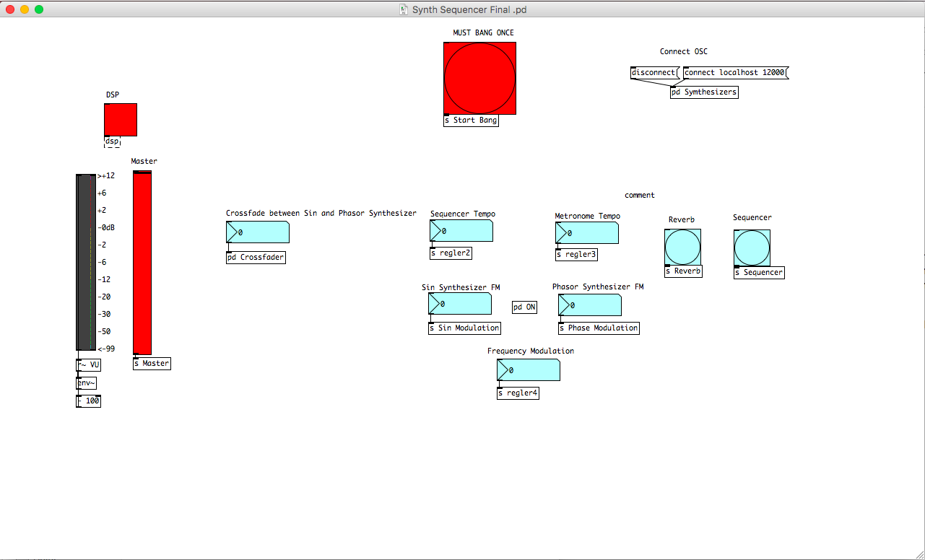Click the Crossfade number box
Screen dimensions: 925x560
coord(258,232)
